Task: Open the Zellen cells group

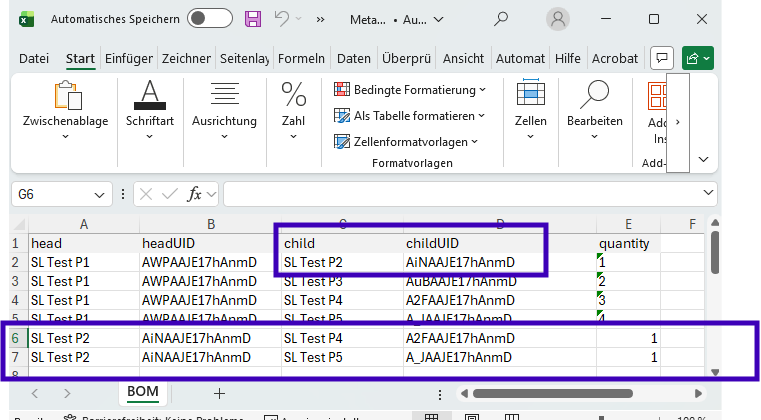Action: coord(530,111)
